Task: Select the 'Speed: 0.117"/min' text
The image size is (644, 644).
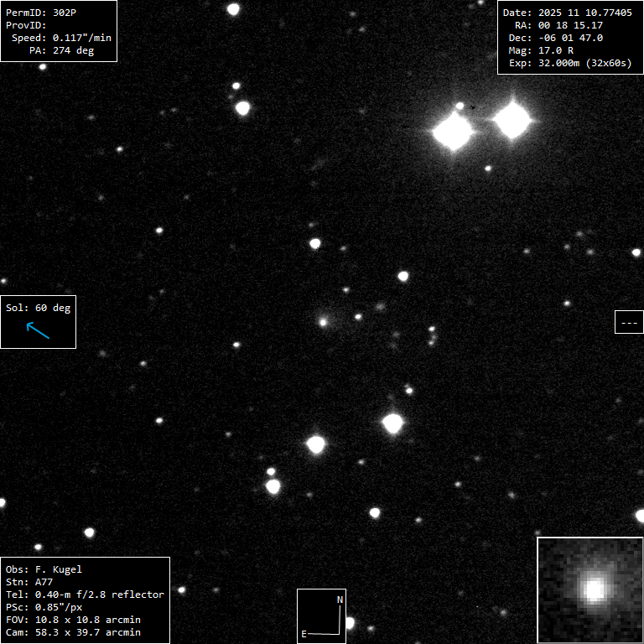Action: tap(61, 38)
